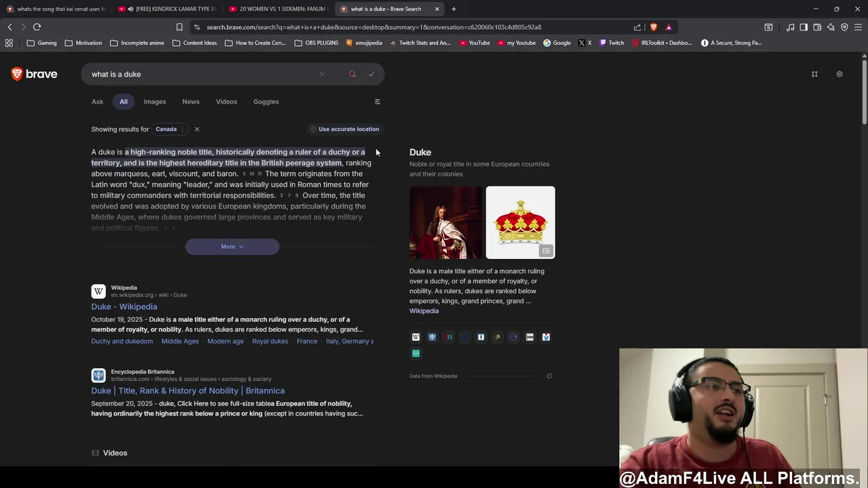Open the Goggles tab
868x488 pixels.
tap(266, 102)
